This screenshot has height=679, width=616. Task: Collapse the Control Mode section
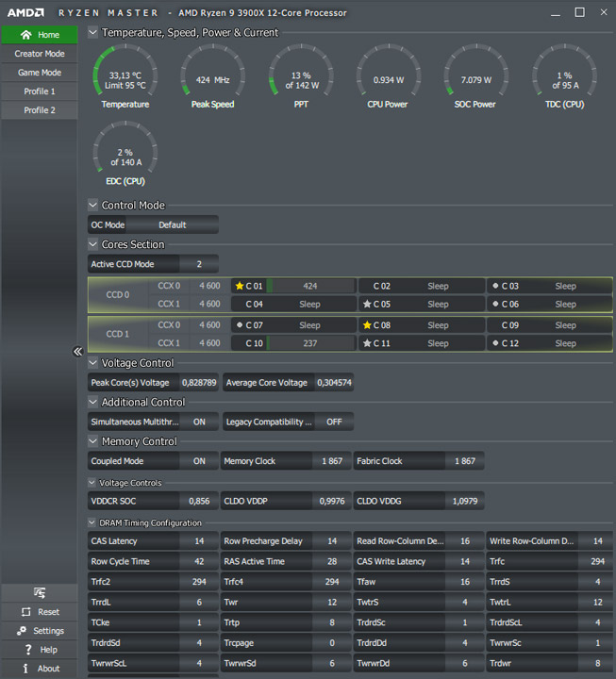(x=92, y=205)
